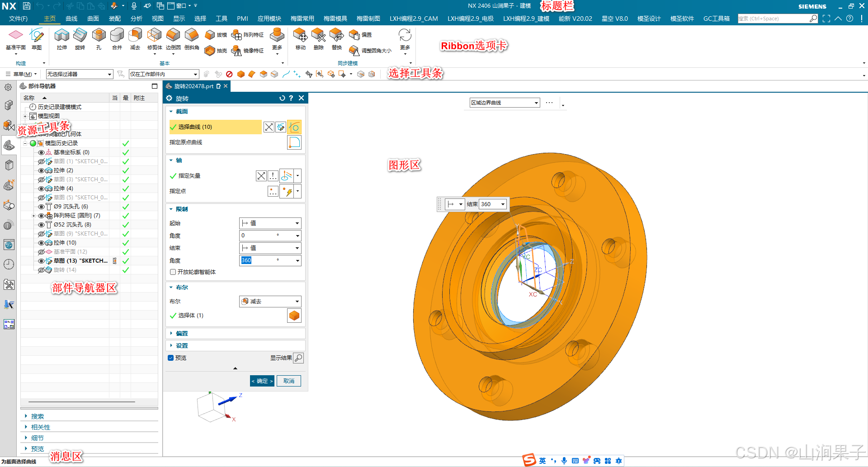Click the 抽壳 (Shell) tool

point(216,51)
